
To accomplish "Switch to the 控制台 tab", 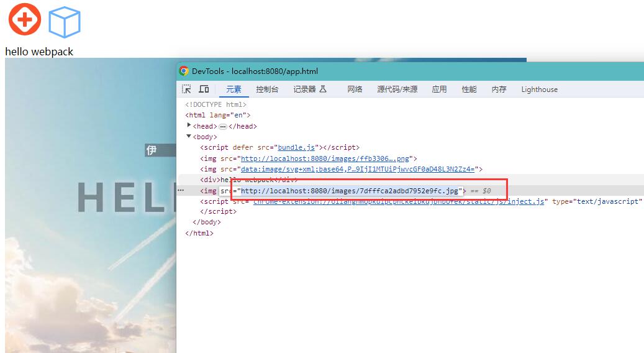I will coord(267,89).
